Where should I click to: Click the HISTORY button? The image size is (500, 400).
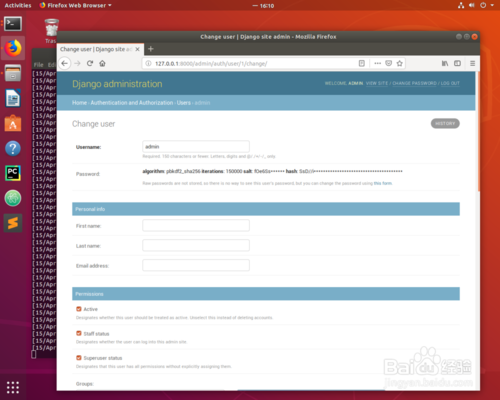click(445, 123)
